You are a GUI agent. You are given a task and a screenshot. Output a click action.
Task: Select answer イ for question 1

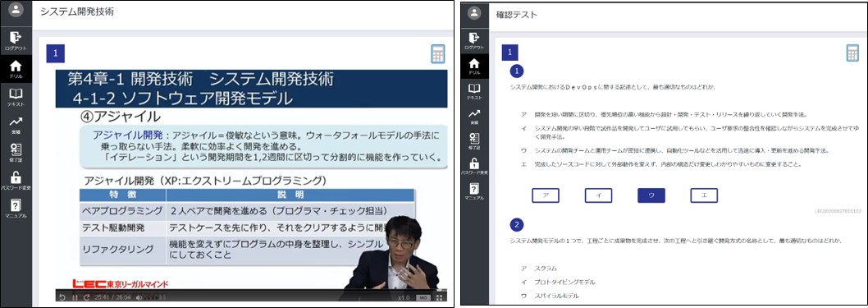coord(598,195)
